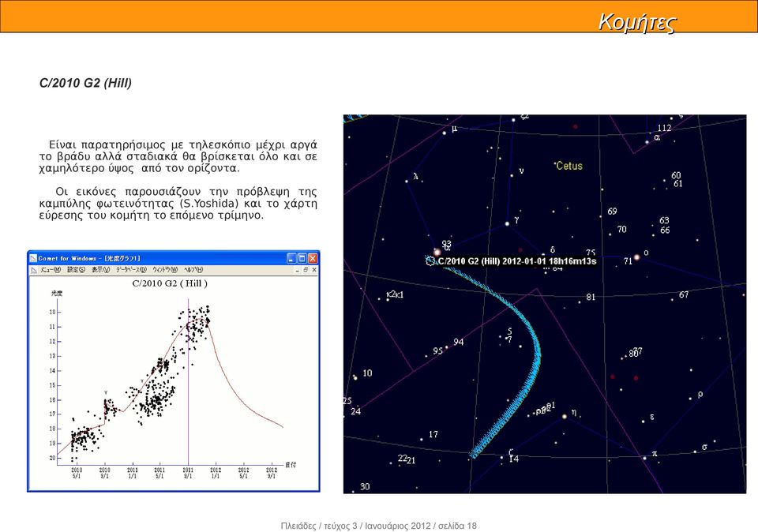The width and height of the screenshot is (758, 532).
Task: Click the star label 81 on the chart
Action: (x=591, y=297)
